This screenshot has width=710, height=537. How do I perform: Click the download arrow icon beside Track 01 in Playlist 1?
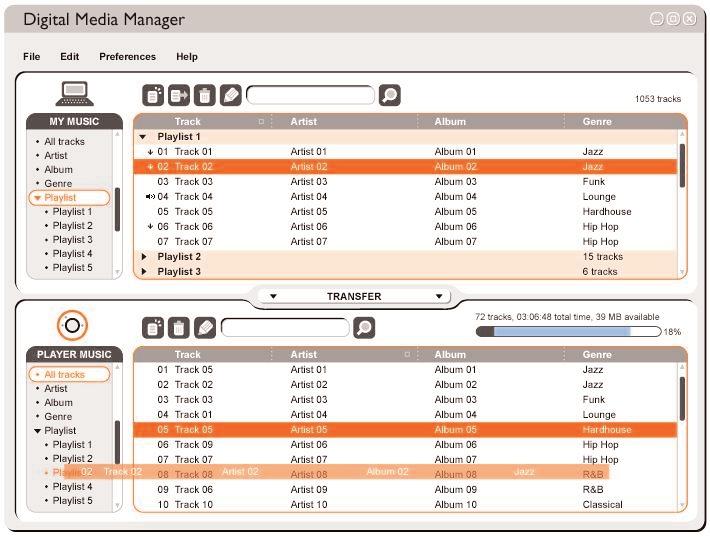[x=150, y=152]
